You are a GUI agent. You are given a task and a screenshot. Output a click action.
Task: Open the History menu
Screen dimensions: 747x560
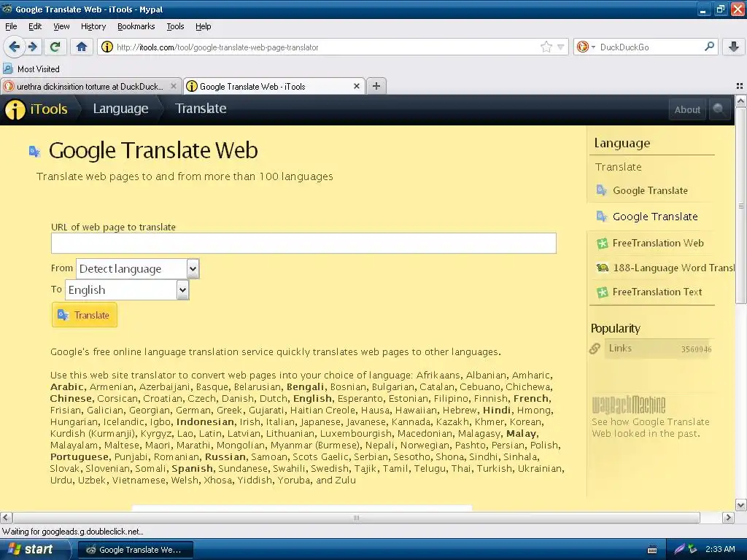[x=93, y=26]
